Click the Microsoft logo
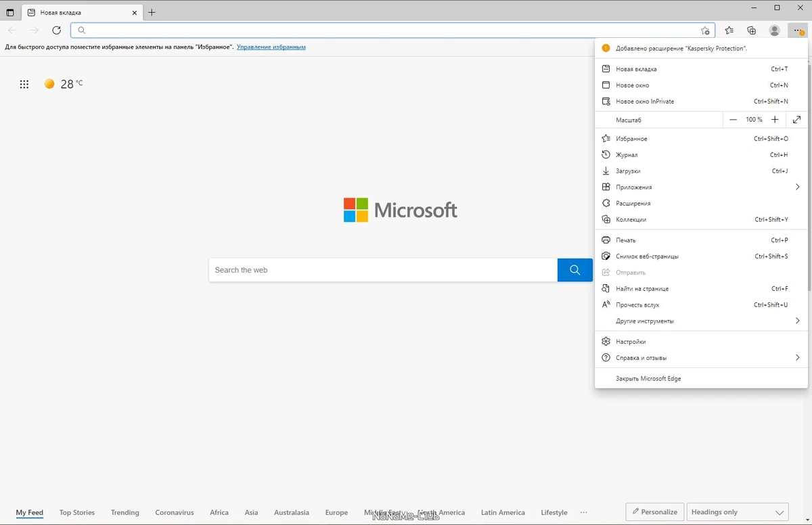 pos(401,210)
